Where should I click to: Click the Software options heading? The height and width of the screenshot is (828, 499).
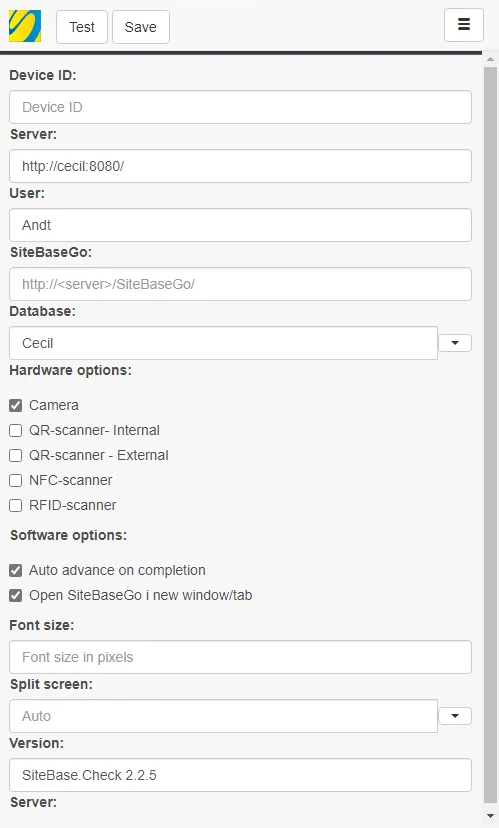click(69, 535)
